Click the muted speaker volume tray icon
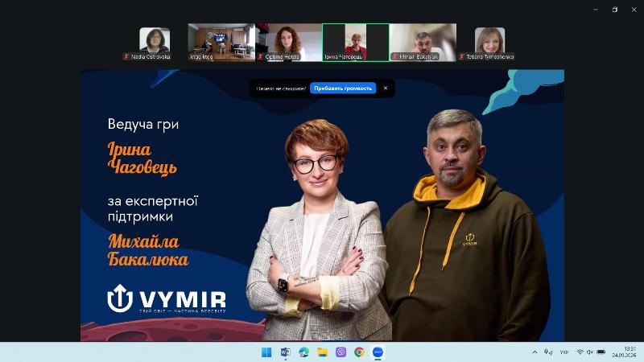 pos(590,352)
